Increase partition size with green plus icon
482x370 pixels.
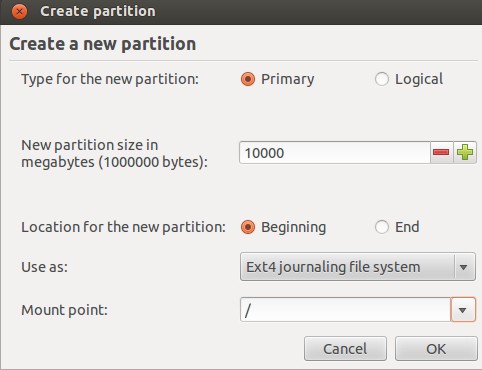(465, 153)
